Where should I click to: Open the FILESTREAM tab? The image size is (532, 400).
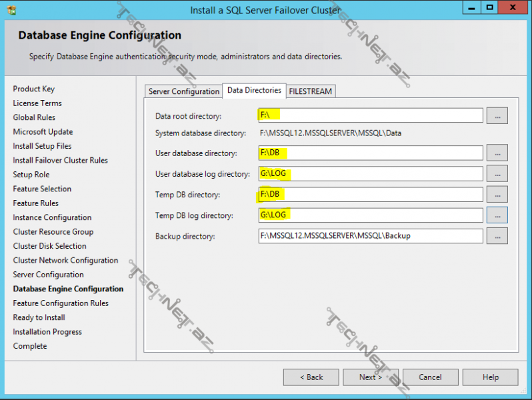coord(310,91)
